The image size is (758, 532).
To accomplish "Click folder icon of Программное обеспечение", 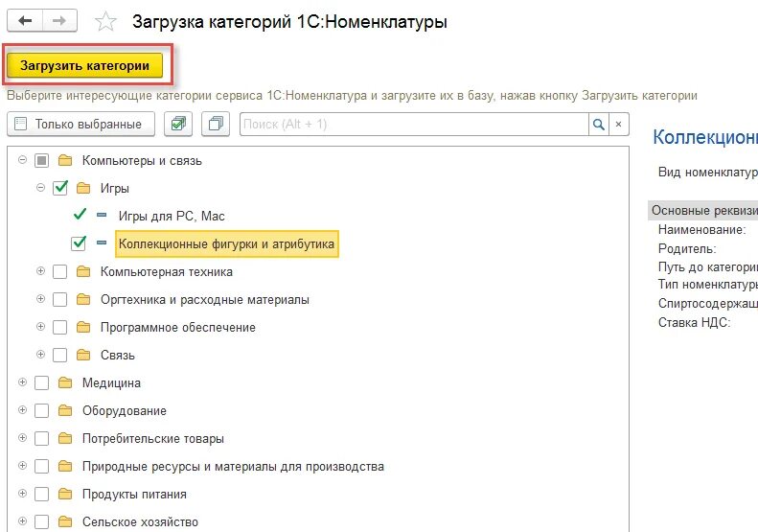I will click(x=83, y=327).
